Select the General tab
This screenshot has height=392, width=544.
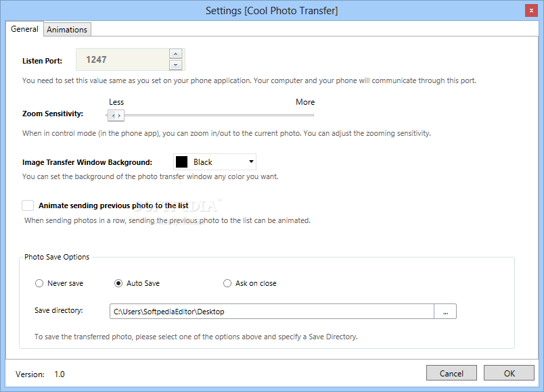24,29
